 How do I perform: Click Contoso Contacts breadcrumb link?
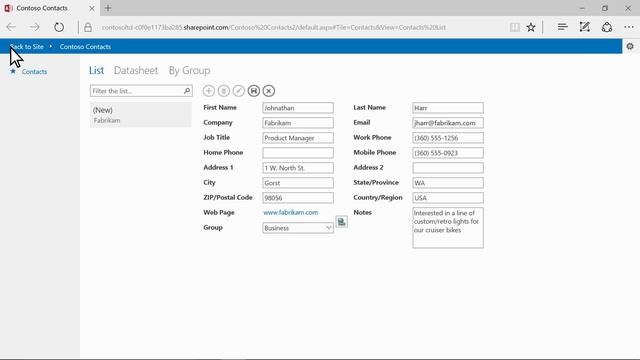coord(85,47)
